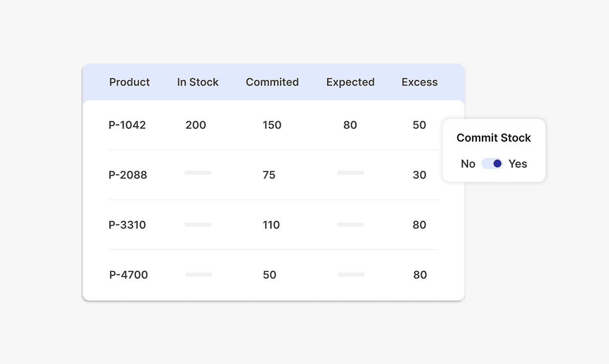Click the Excess column header
This screenshot has height=364, width=609.
coord(420,82)
